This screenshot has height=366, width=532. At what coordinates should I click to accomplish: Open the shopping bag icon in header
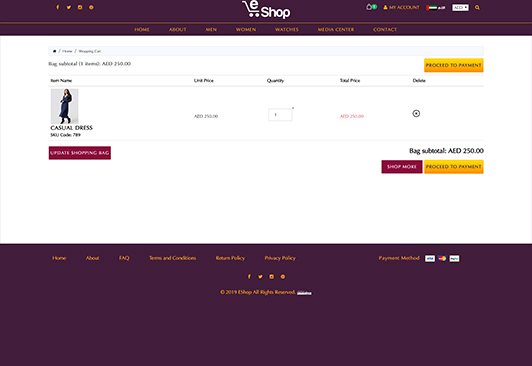pos(369,7)
